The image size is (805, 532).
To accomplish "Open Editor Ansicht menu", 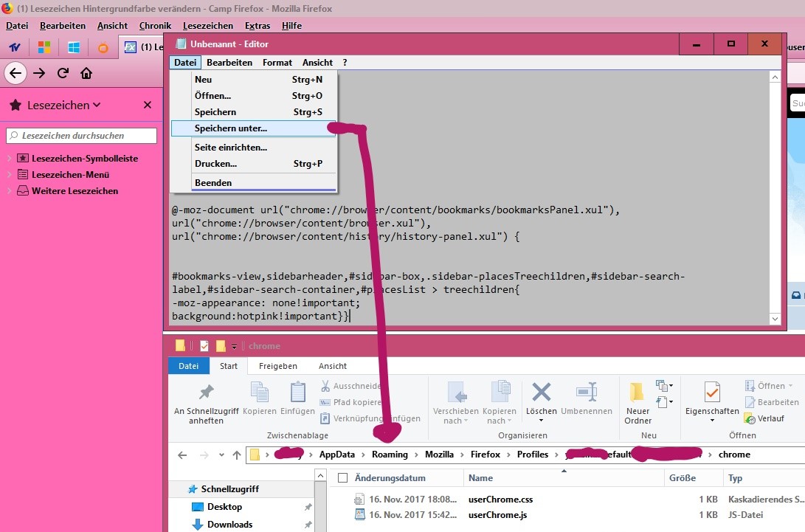I will click(317, 62).
